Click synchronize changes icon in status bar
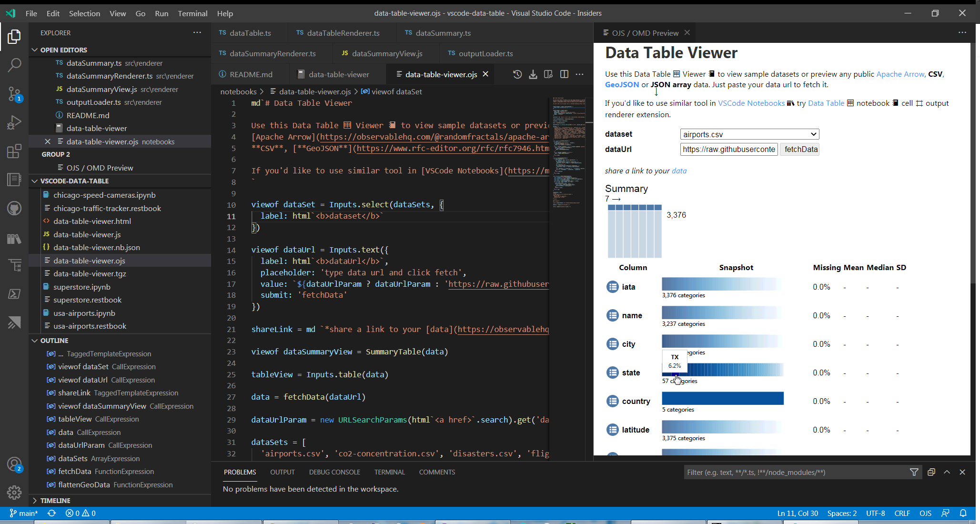This screenshot has height=524, width=980. [52, 513]
